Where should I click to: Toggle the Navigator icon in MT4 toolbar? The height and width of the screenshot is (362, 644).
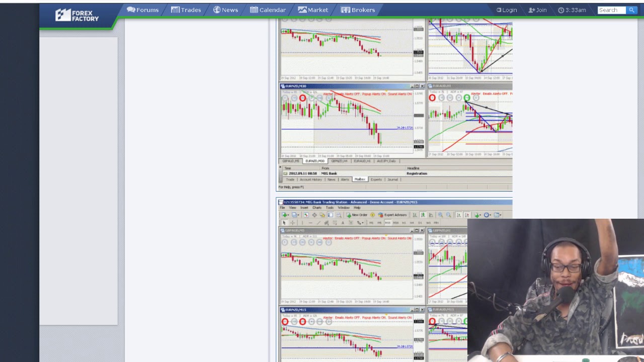323,215
